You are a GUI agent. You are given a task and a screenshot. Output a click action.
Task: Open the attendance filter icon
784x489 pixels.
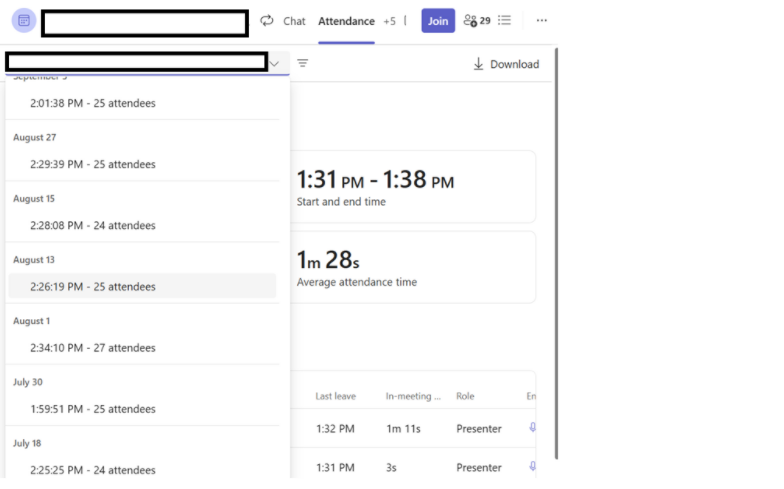(x=302, y=63)
